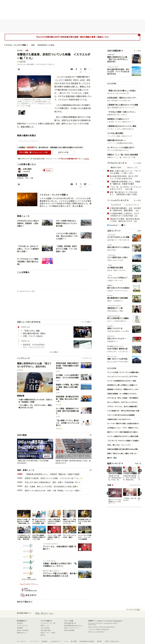Image resolution: width=145 pixels, height=644 pixels.
Task: Click Facebook share icon below the author section
Action: click(x=76, y=184)
